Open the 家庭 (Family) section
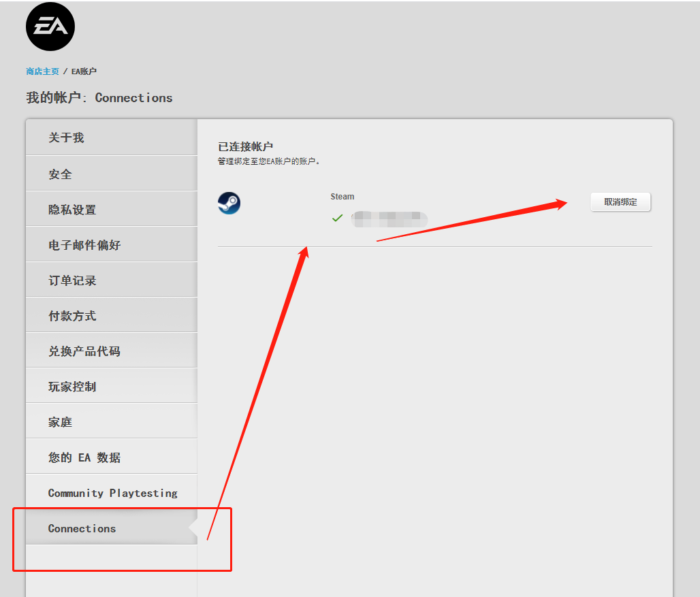This screenshot has width=700, height=597. (x=61, y=421)
